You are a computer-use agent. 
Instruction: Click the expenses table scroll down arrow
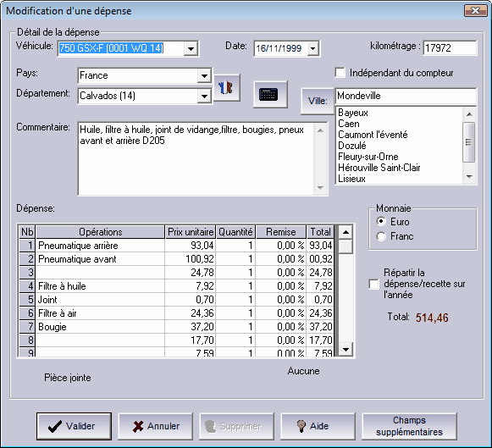[346, 349]
